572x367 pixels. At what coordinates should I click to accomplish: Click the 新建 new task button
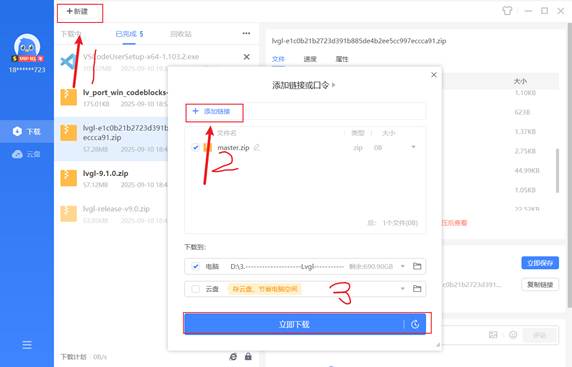click(77, 11)
